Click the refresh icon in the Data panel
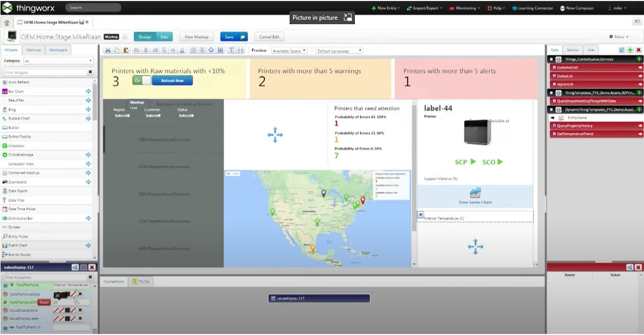Viewport: 644px width, 335px height. (x=622, y=50)
